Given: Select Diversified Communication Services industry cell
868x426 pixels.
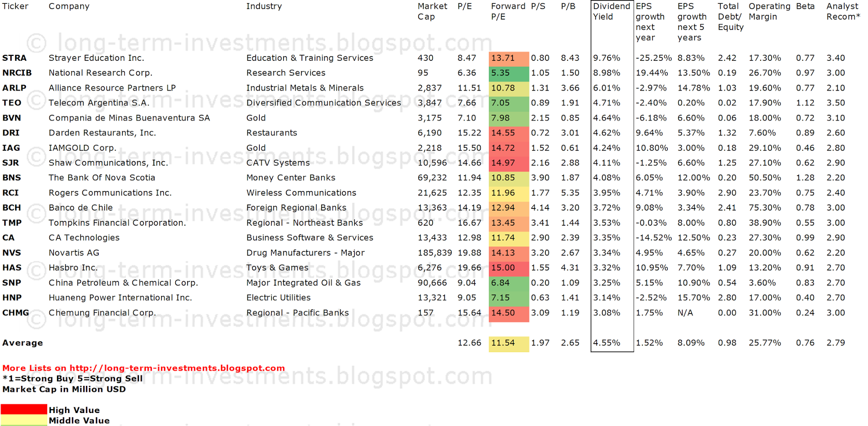Looking at the screenshot, I should click(324, 103).
